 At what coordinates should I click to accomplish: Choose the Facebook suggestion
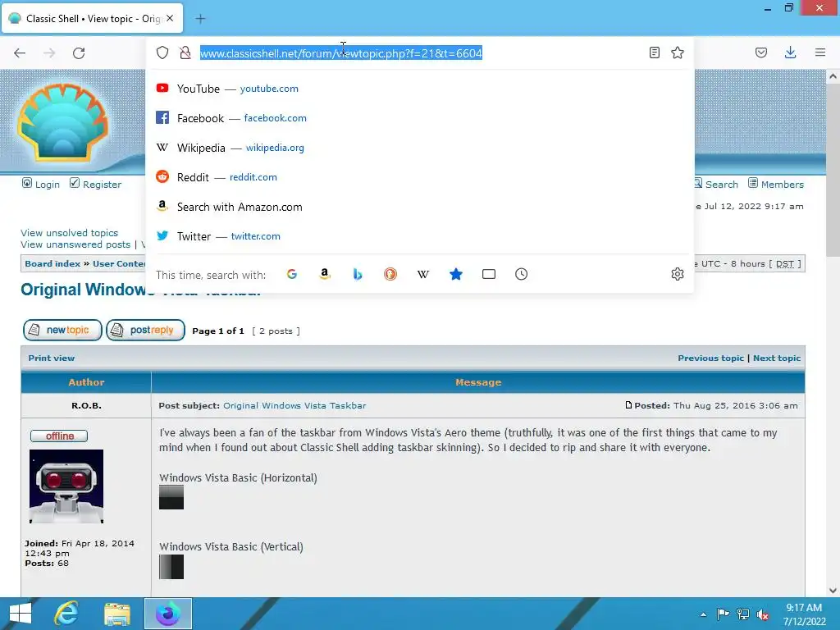coord(419,118)
